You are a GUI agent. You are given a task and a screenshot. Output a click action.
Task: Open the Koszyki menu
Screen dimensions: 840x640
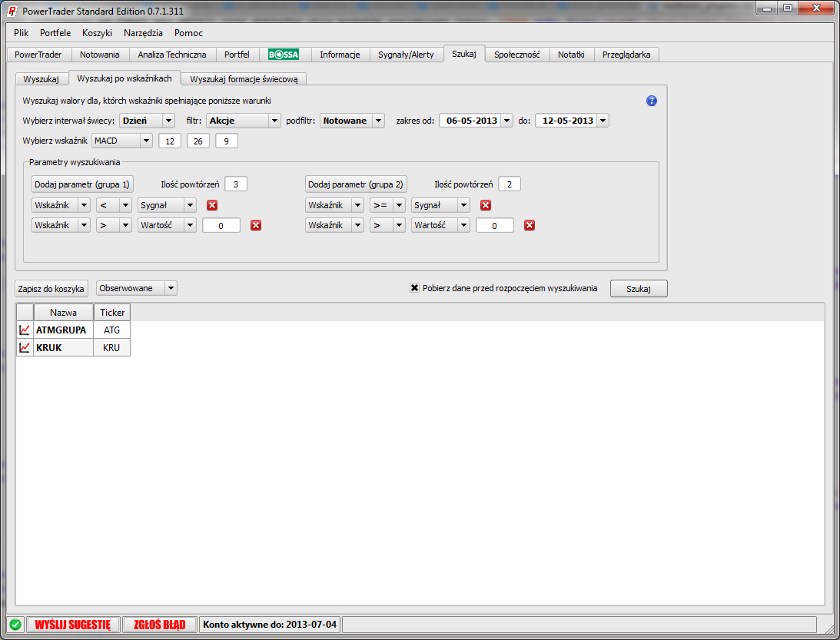(97, 33)
